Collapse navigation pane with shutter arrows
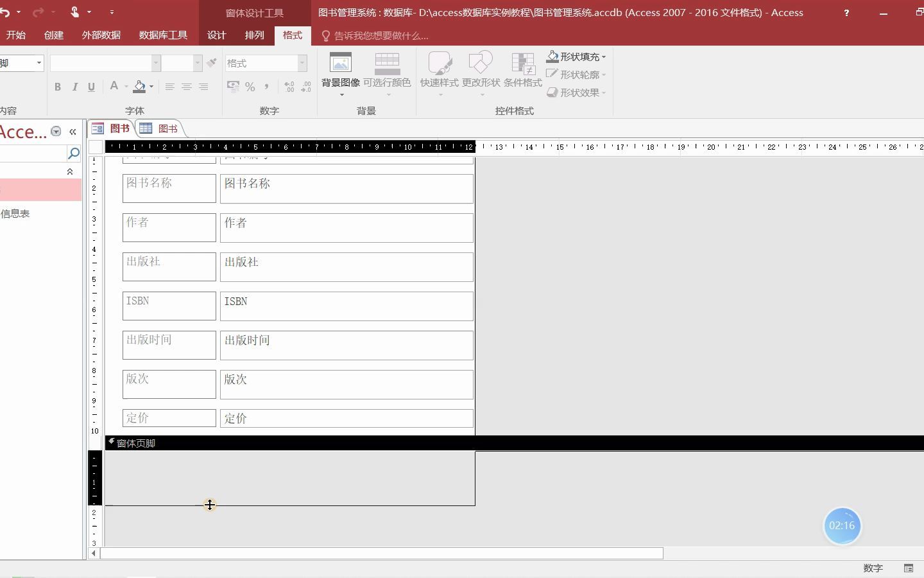The height and width of the screenshot is (578, 924). click(73, 132)
